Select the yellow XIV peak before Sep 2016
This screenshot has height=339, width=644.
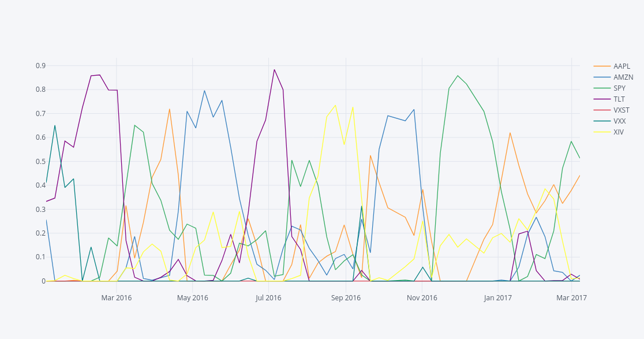pos(335,105)
